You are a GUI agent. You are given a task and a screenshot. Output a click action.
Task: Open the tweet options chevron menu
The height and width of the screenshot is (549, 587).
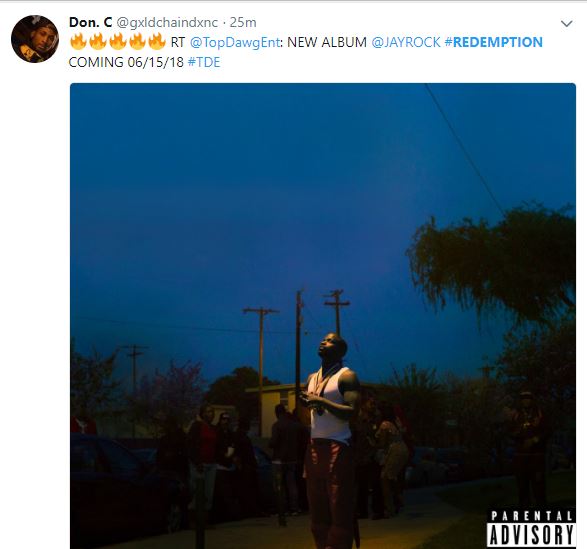[566, 24]
